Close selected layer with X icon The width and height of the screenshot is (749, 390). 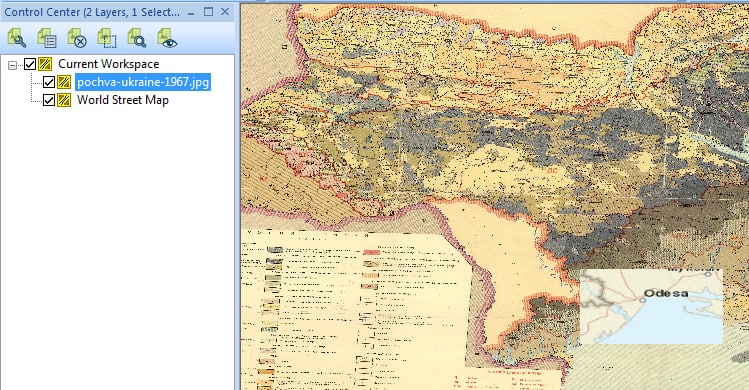coord(77,38)
